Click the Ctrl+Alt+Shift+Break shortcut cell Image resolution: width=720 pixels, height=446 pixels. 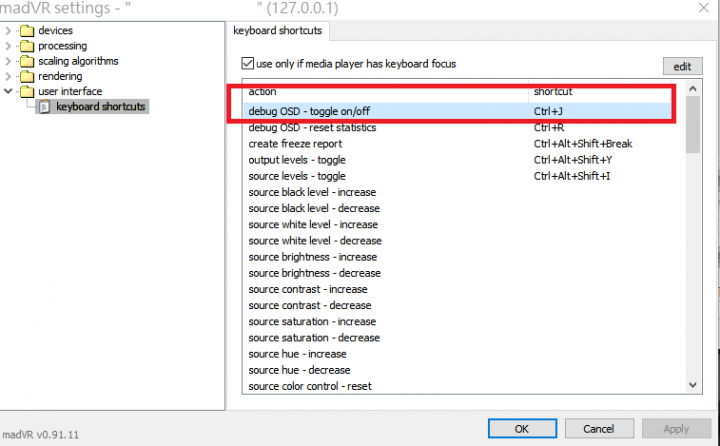tap(583, 144)
